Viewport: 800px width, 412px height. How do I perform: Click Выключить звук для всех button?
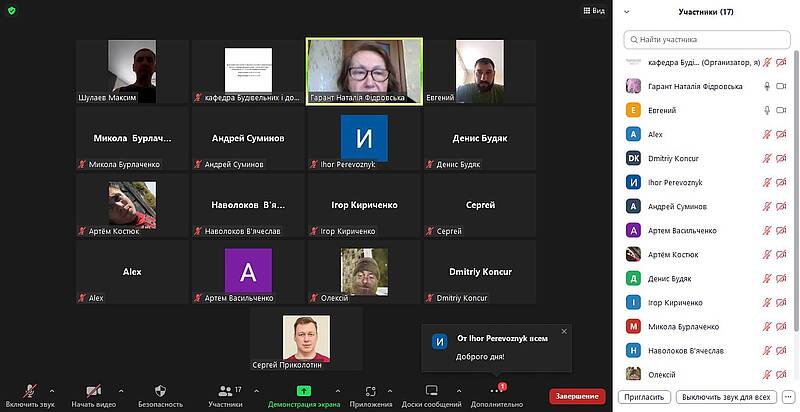tap(724, 397)
